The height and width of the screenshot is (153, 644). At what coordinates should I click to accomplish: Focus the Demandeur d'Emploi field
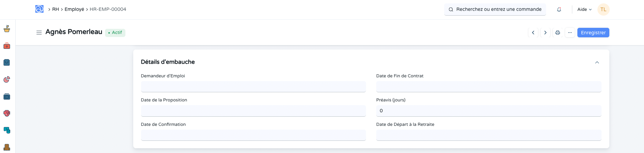coord(253,87)
